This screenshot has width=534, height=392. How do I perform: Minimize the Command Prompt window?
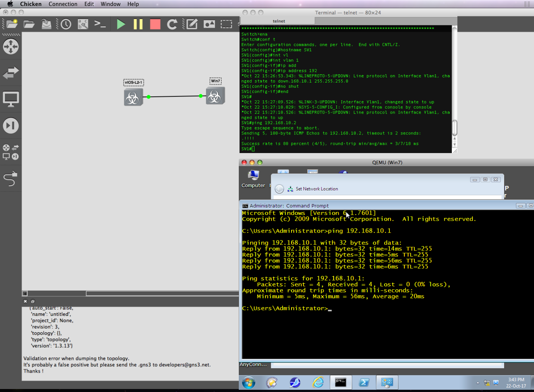click(521, 206)
